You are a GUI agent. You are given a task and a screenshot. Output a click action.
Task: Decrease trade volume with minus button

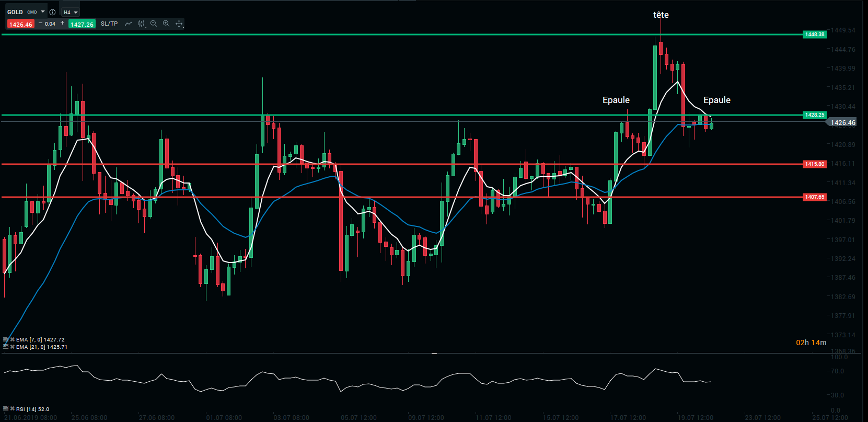point(40,23)
